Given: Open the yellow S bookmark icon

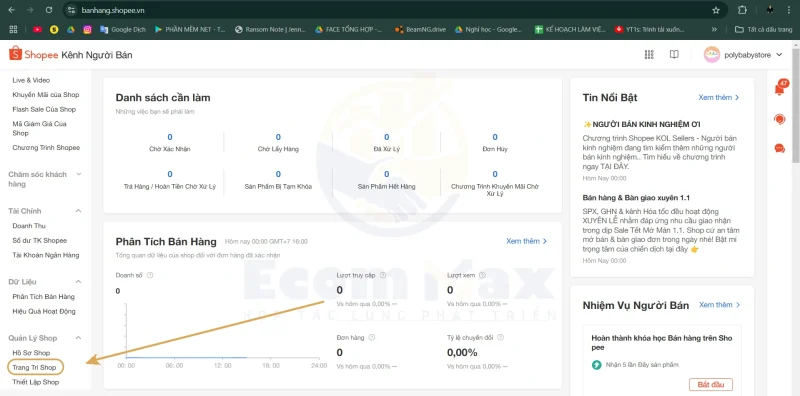Looking at the screenshot, I should click(54, 30).
